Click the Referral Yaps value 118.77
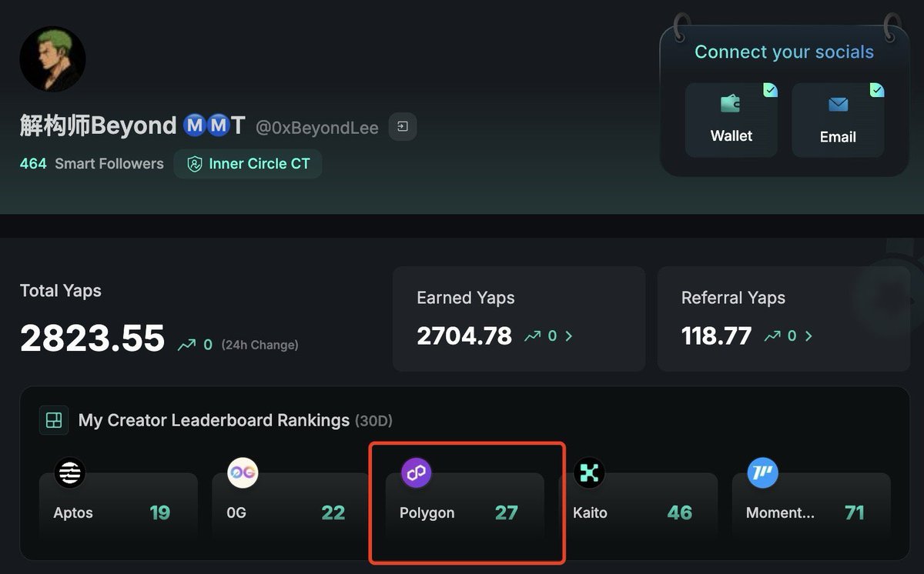This screenshot has width=924, height=574. click(716, 336)
